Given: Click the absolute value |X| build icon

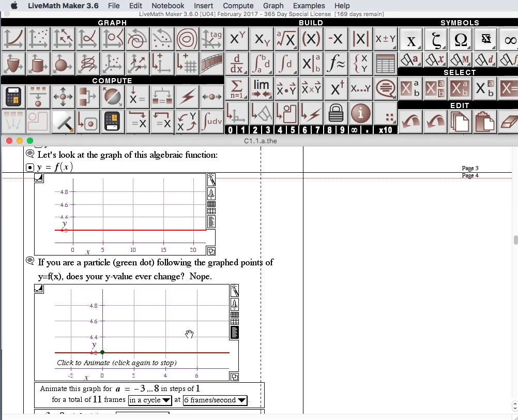Looking at the screenshot, I should tap(360, 39).
